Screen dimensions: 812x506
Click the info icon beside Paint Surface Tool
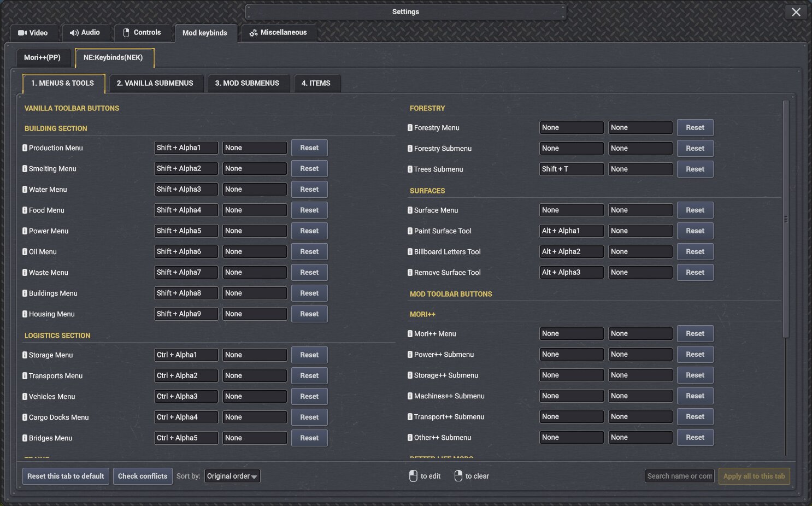410,231
